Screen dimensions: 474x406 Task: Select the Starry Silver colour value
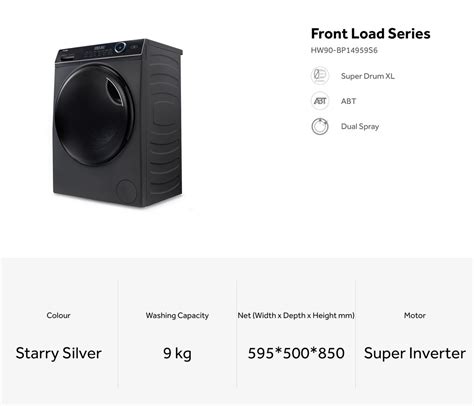click(59, 353)
